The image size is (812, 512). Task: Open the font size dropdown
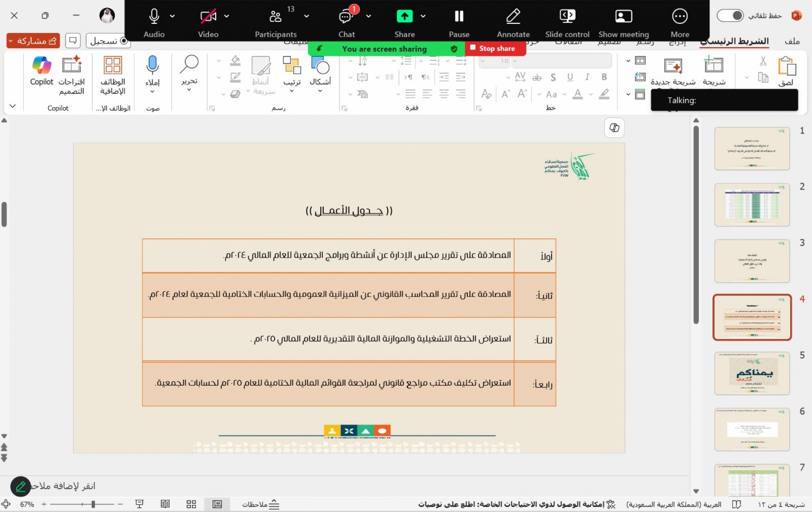pos(482,61)
